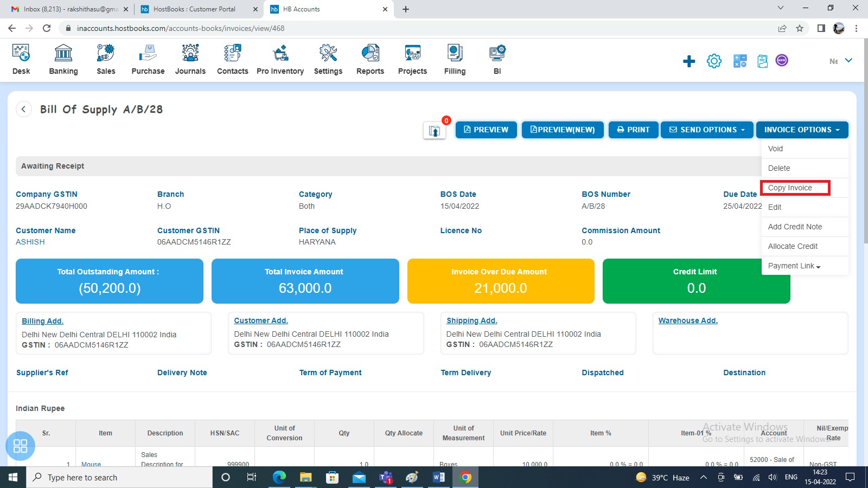Go back using the arrow next to Bill Of Supply

tap(23, 109)
